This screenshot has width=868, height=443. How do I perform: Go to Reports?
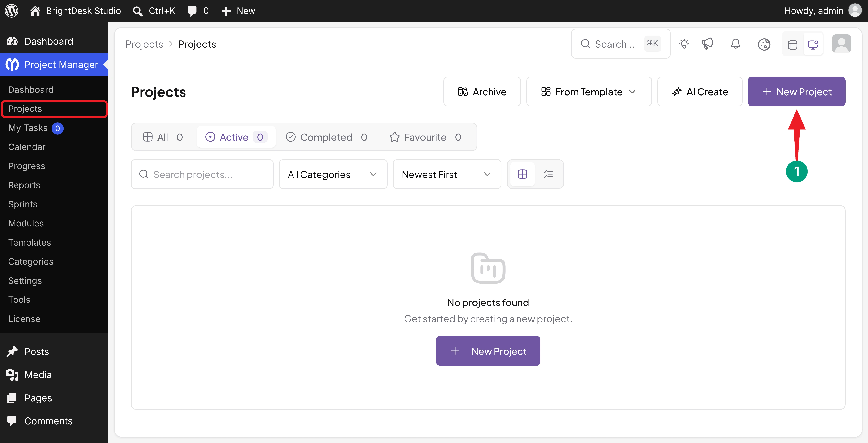pos(24,185)
